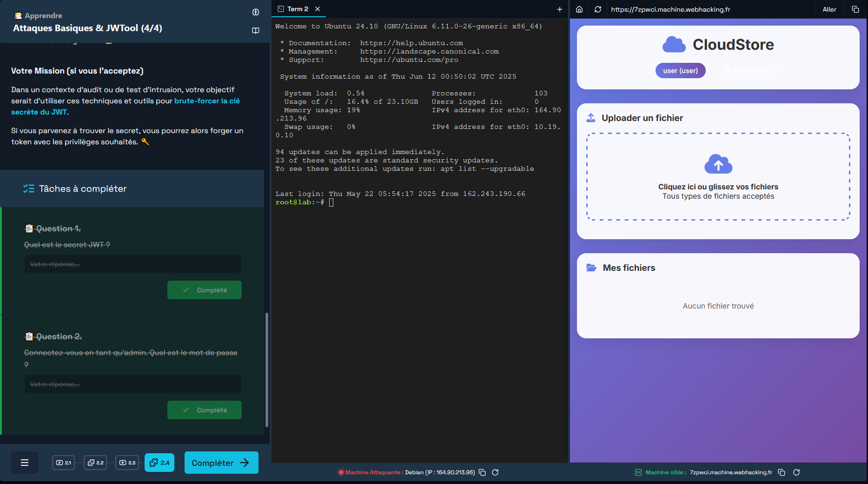Image resolution: width=868 pixels, height=484 pixels.
Task: Click the folder icon beside 'Mes fichiers'
Action: click(x=591, y=268)
